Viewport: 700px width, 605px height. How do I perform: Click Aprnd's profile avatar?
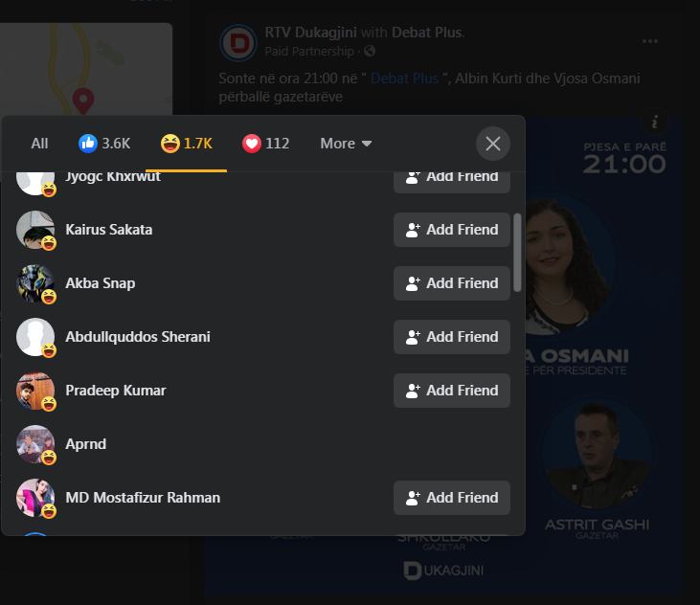[x=35, y=444]
